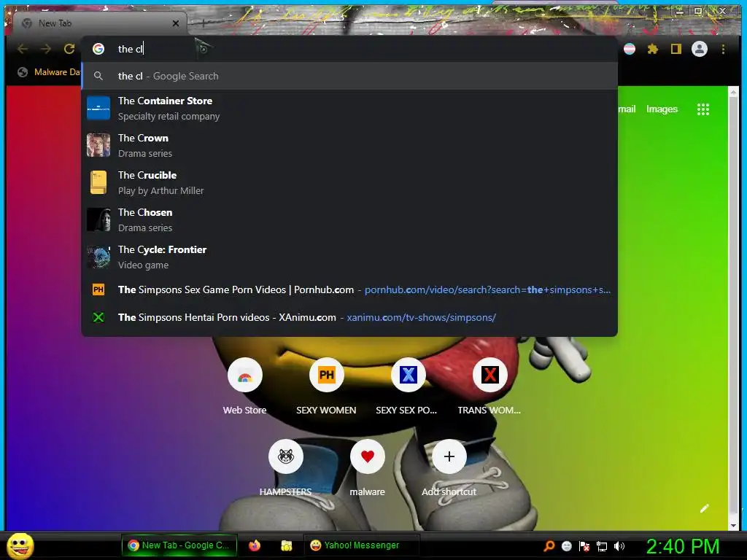Screen dimensions: 747x560
Task: Click the pink and blue striped extension icon
Action: coord(630,49)
